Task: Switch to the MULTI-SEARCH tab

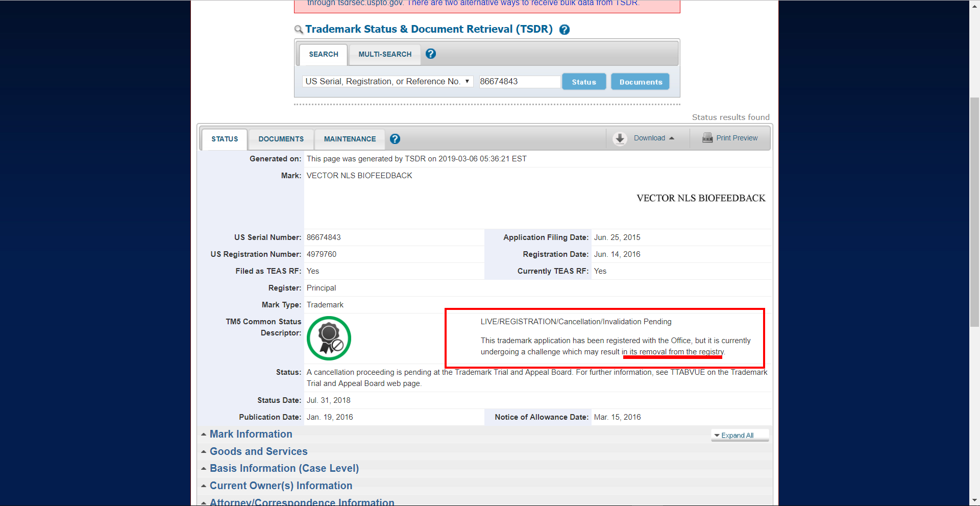Action: click(x=384, y=54)
